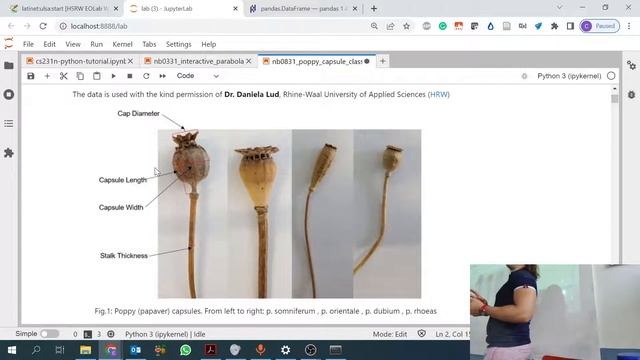Screen dimensions: 640x360
Task: Open WhatsApp from the taskbar
Action: [185, 350]
